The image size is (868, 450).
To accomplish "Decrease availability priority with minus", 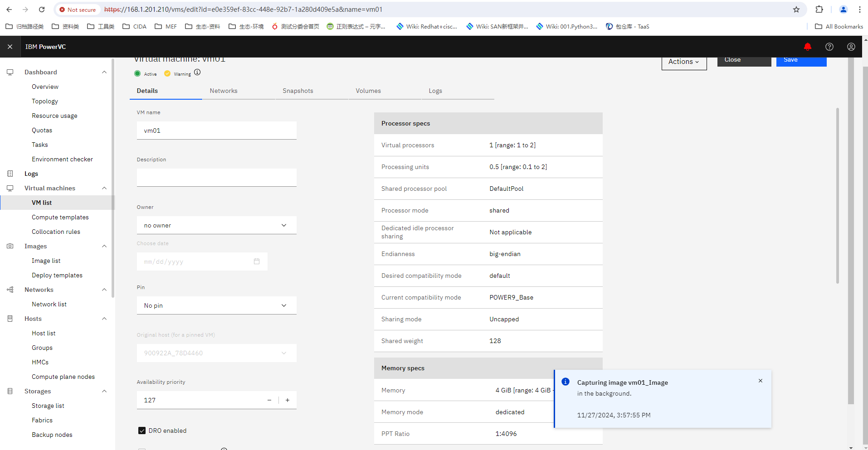I will (269, 400).
